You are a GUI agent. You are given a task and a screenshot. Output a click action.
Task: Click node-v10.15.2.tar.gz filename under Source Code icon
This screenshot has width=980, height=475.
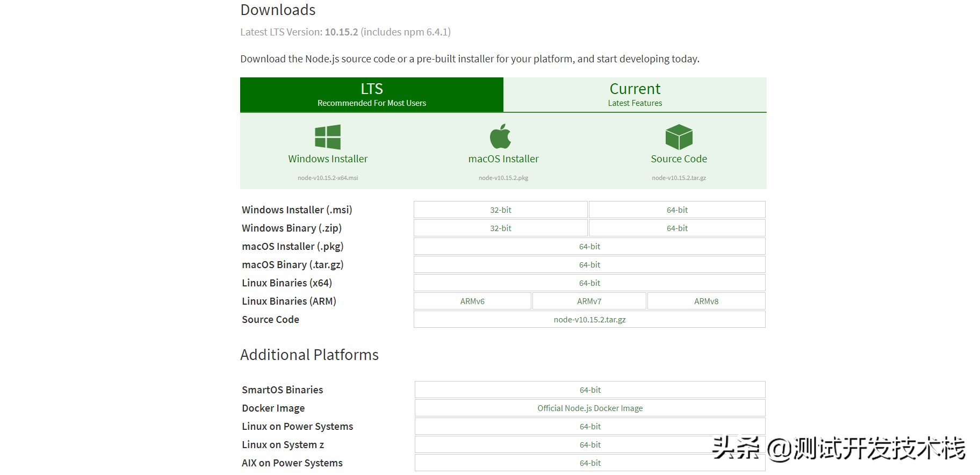[679, 178]
